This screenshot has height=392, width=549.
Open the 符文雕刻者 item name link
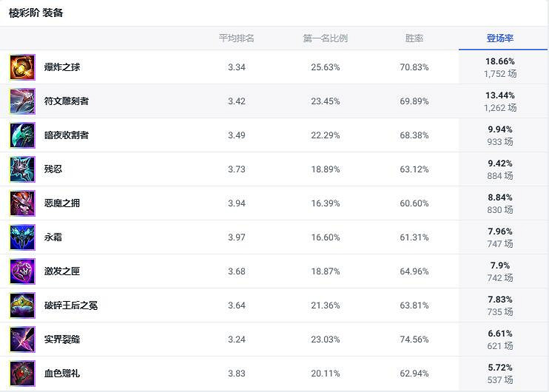click(67, 101)
